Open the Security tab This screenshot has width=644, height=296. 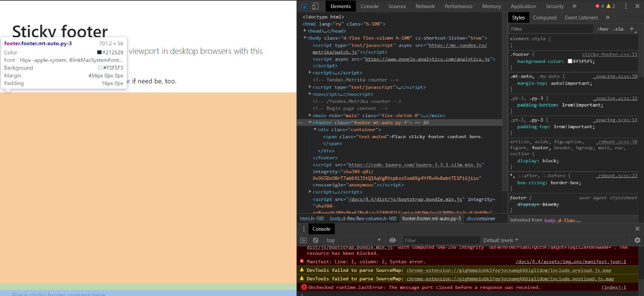(x=554, y=6)
